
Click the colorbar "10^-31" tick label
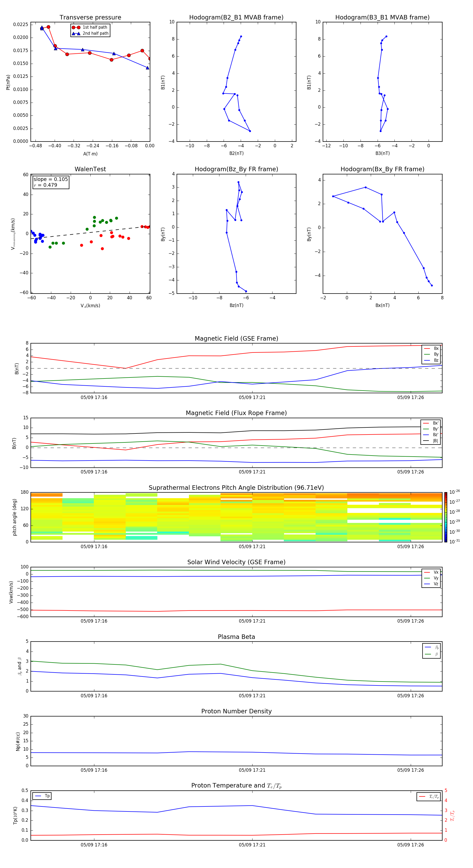tap(455, 542)
